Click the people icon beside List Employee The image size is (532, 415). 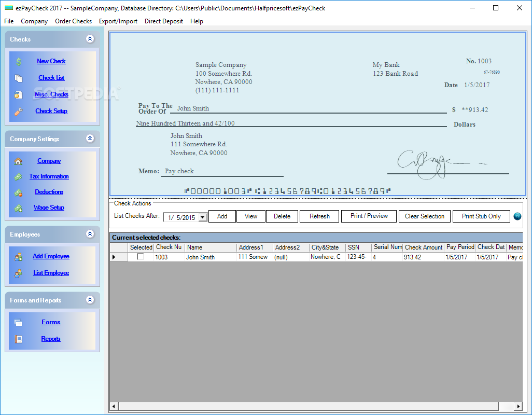pos(18,273)
